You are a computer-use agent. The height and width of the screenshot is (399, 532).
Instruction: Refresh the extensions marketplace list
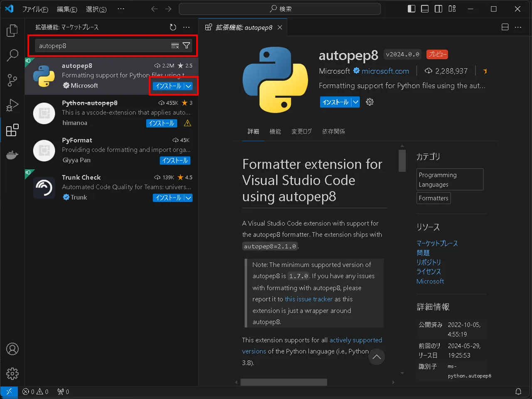coord(173,27)
